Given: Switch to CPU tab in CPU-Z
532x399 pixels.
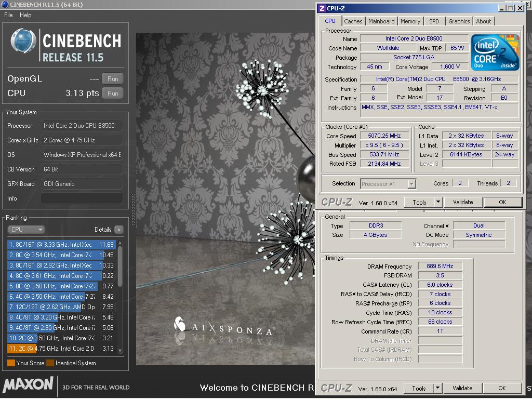Looking at the screenshot, I should (330, 21).
